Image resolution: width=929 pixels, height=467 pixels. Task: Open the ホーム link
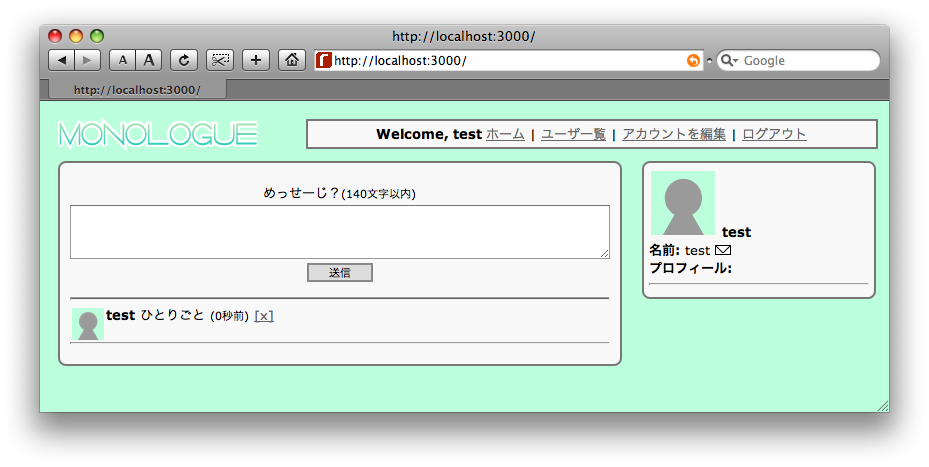point(505,134)
